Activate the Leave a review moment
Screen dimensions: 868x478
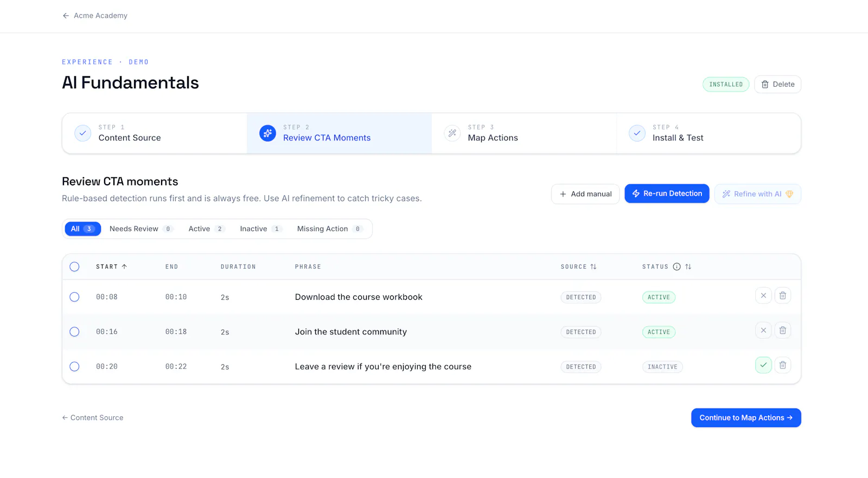(763, 365)
